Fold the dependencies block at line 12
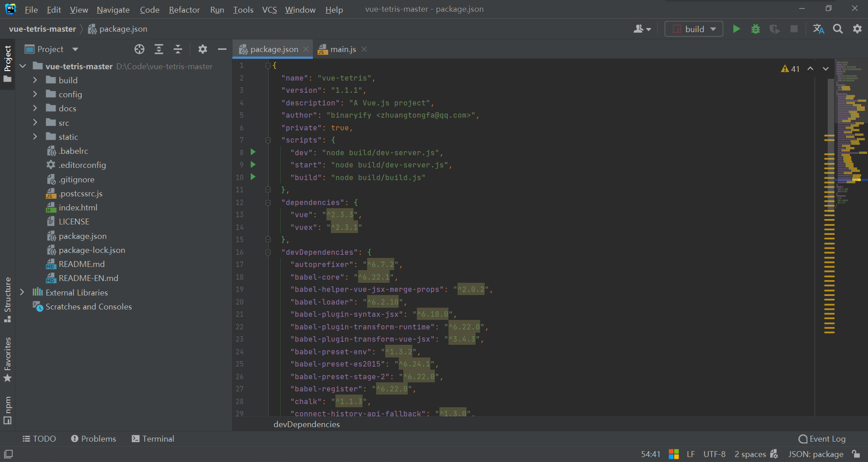 pyautogui.click(x=268, y=202)
